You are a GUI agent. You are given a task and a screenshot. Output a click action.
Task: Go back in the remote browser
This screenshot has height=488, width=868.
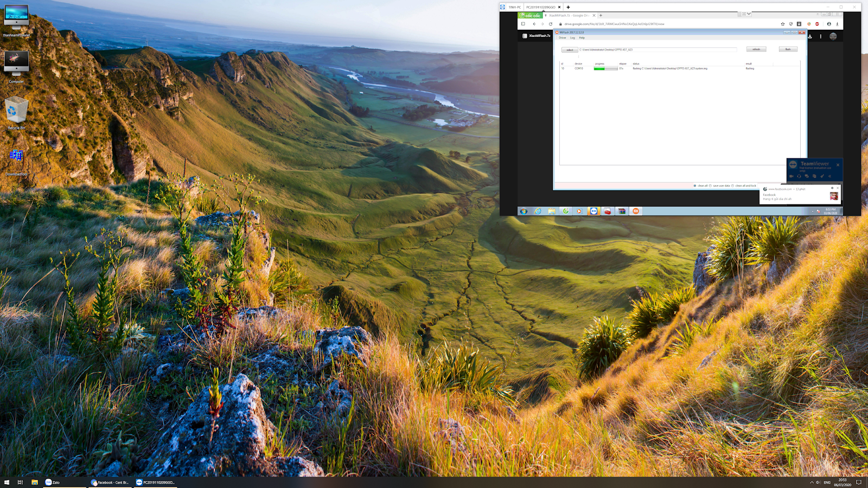(x=534, y=24)
